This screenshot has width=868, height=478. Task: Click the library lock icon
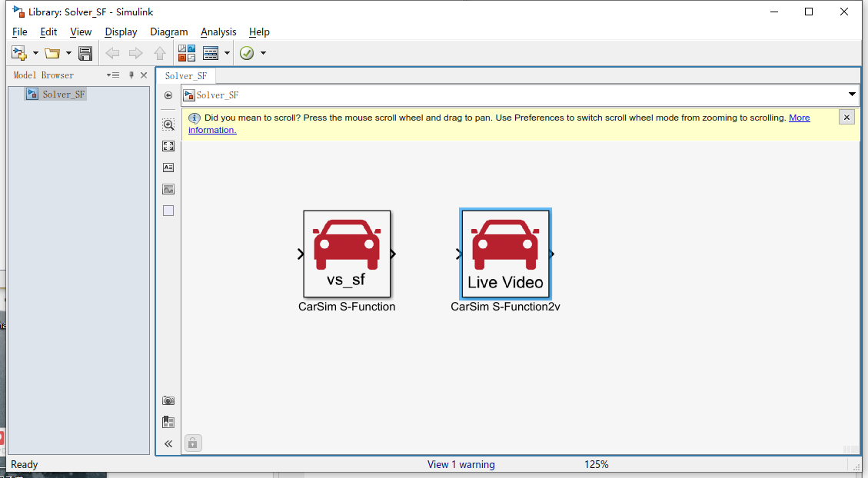(193, 443)
